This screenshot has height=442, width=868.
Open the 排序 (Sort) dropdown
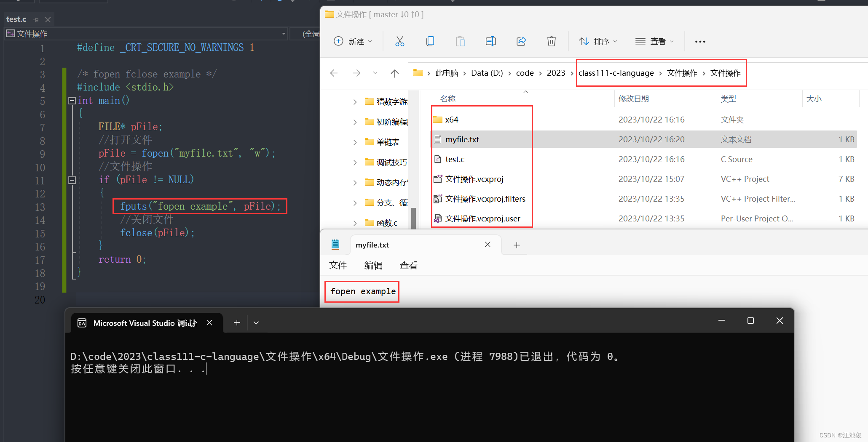click(x=598, y=41)
